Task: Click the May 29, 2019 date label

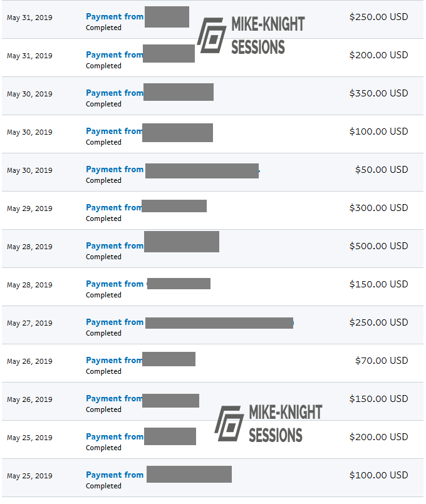Action: [29, 208]
